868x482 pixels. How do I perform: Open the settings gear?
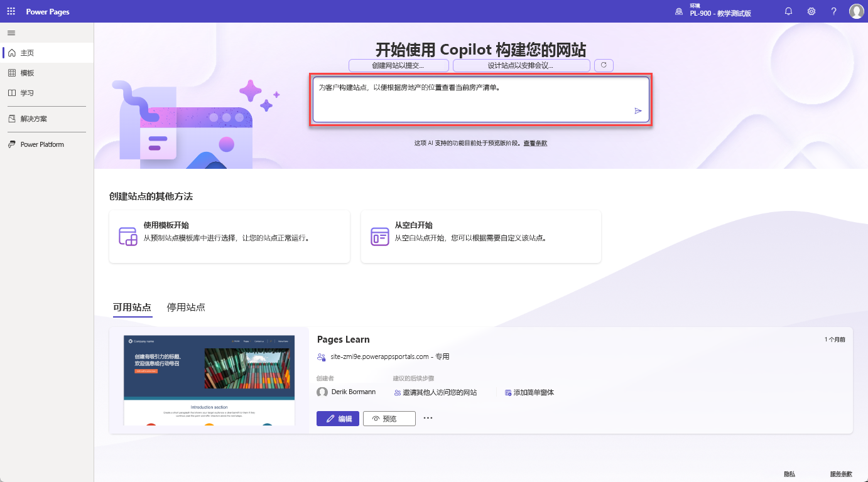tap(811, 11)
